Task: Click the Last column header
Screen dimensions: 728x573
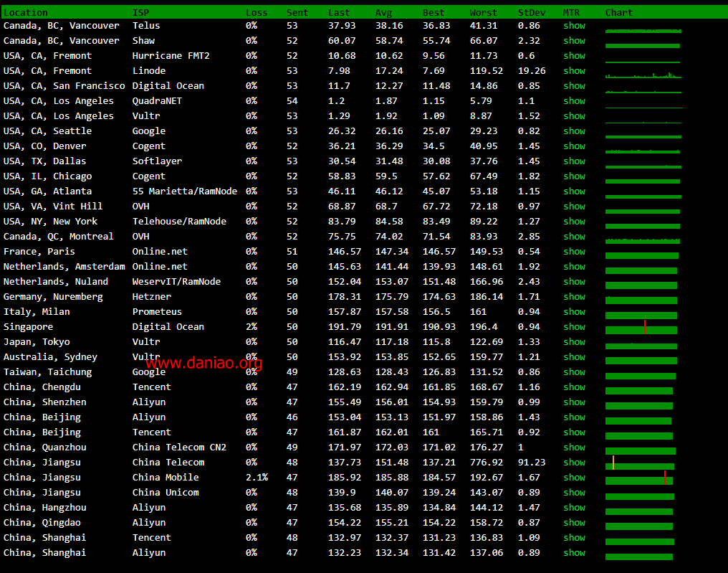Action: (x=339, y=12)
